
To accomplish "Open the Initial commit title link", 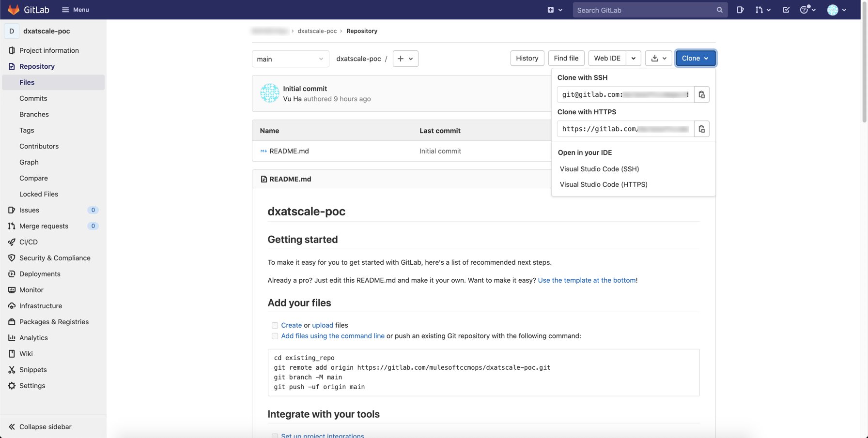I will tap(305, 89).
